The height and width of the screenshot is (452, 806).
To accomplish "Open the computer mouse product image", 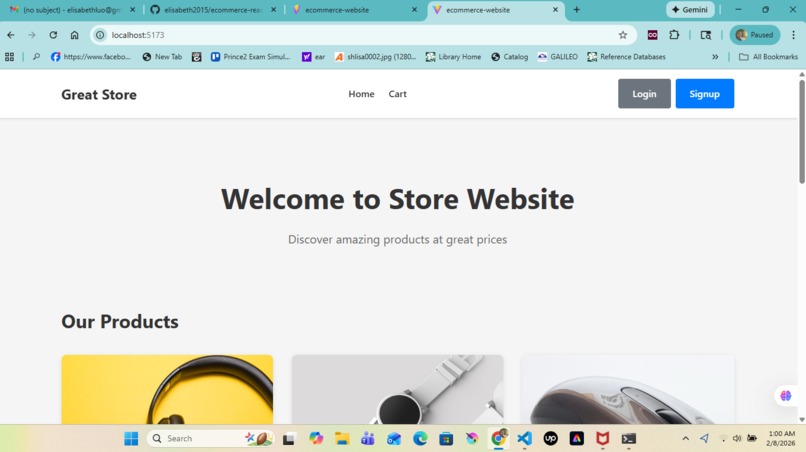I will coord(628,389).
